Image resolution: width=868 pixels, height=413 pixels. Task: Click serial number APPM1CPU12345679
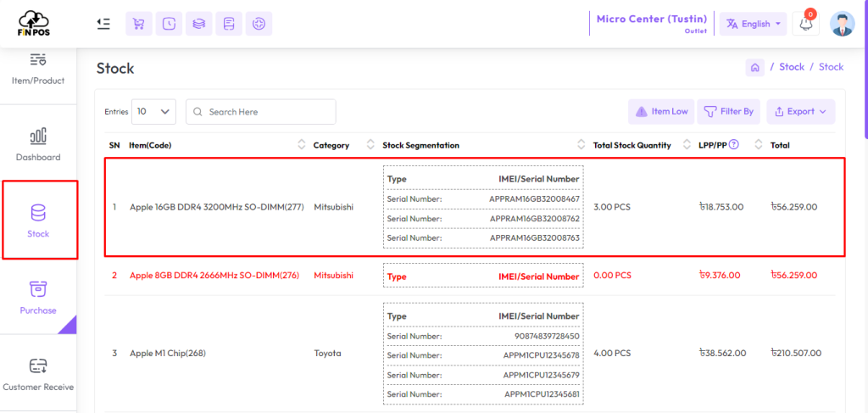point(541,375)
